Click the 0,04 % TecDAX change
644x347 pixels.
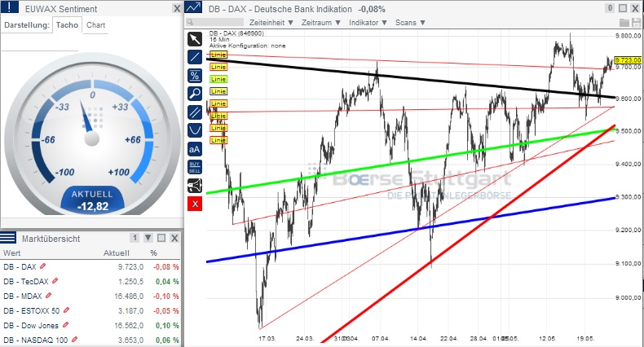click(x=167, y=281)
